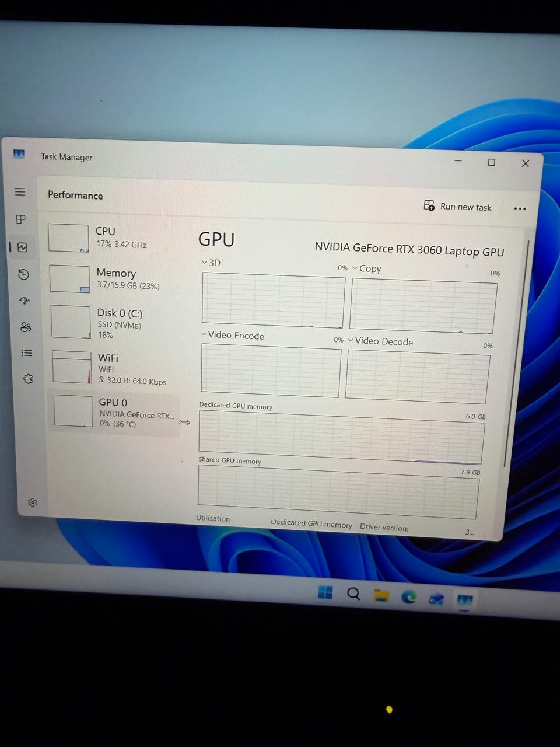This screenshot has height=747, width=560.
Task: Go to the Processes page icon
Action: tap(21, 219)
